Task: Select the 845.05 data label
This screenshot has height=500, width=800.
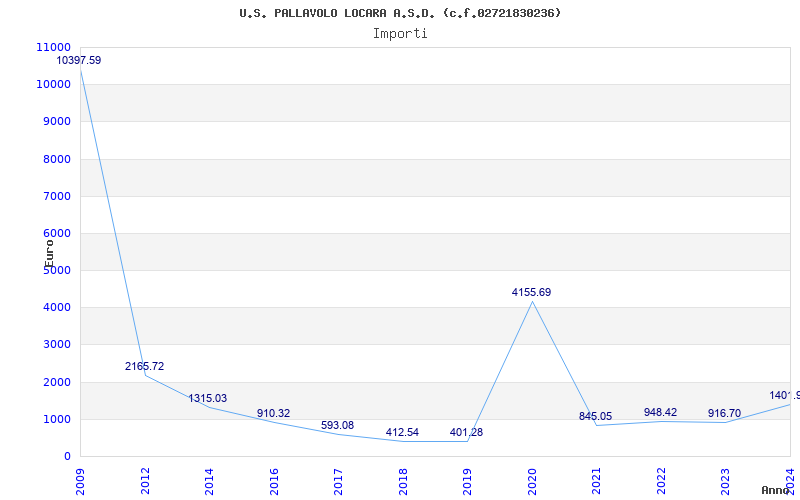Action: click(x=595, y=416)
